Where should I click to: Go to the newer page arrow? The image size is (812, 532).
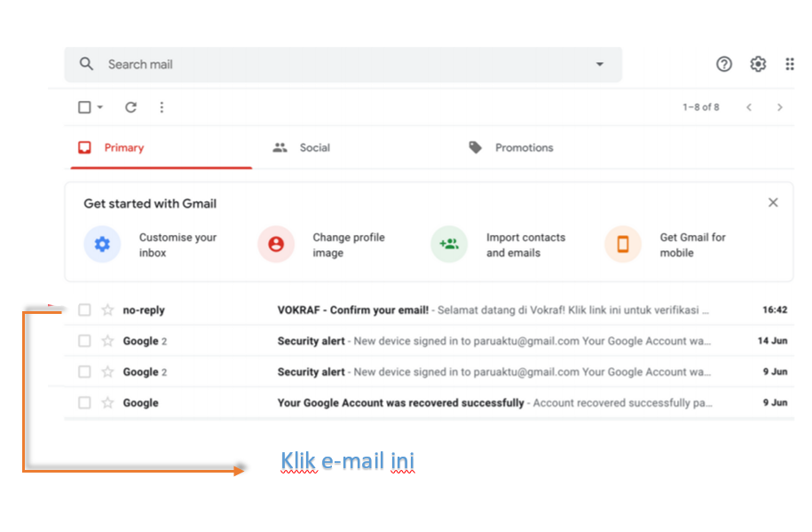click(749, 107)
